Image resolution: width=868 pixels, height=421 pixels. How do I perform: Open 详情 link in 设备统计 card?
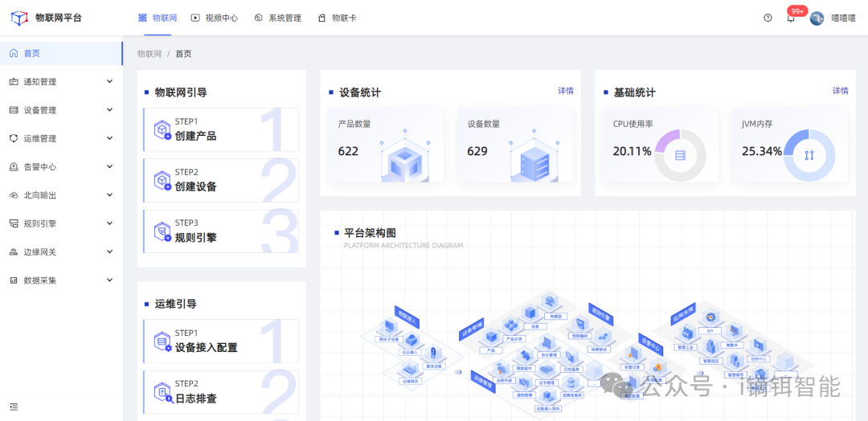(x=566, y=91)
